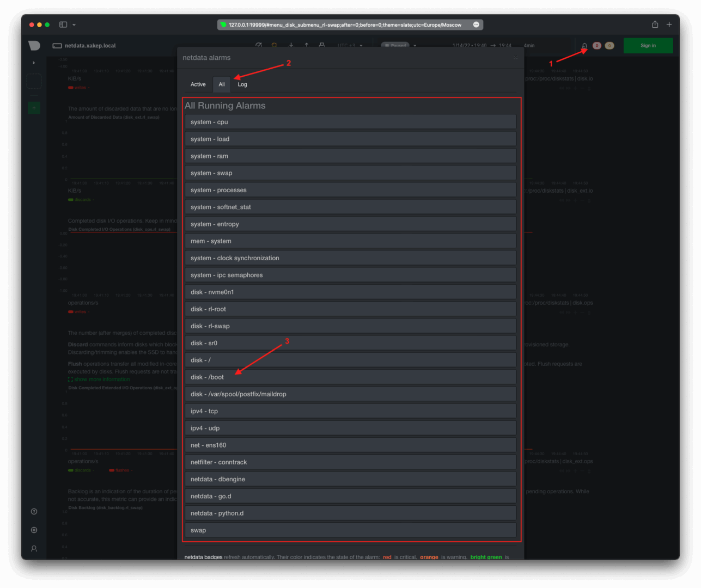
Task: Click the Sign in button
Action: [648, 46]
